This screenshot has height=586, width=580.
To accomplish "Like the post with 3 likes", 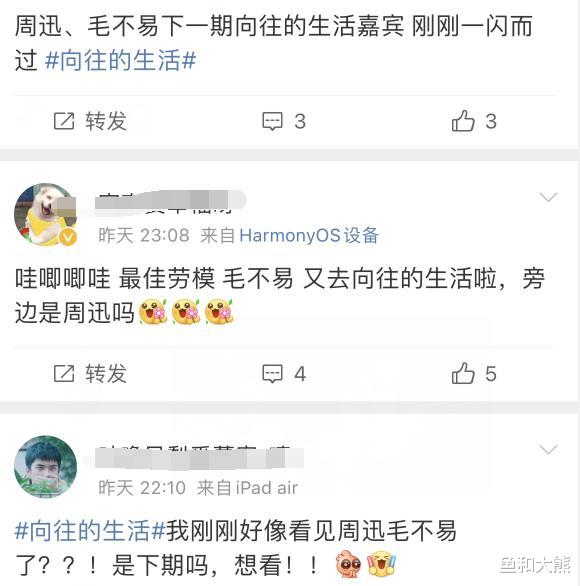I will point(474,121).
